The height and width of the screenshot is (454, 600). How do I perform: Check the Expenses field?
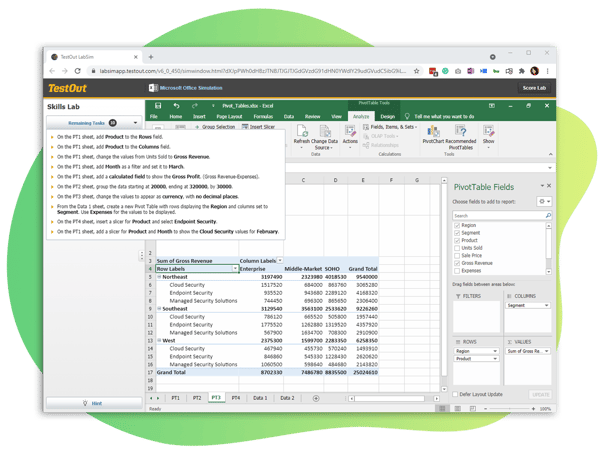(x=457, y=271)
